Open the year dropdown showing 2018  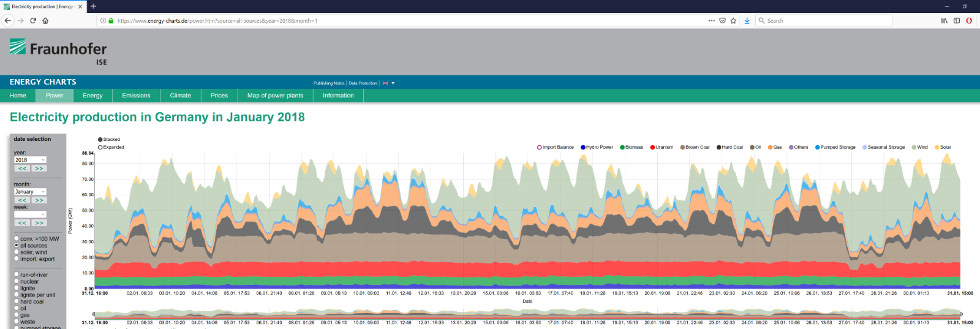click(30, 160)
